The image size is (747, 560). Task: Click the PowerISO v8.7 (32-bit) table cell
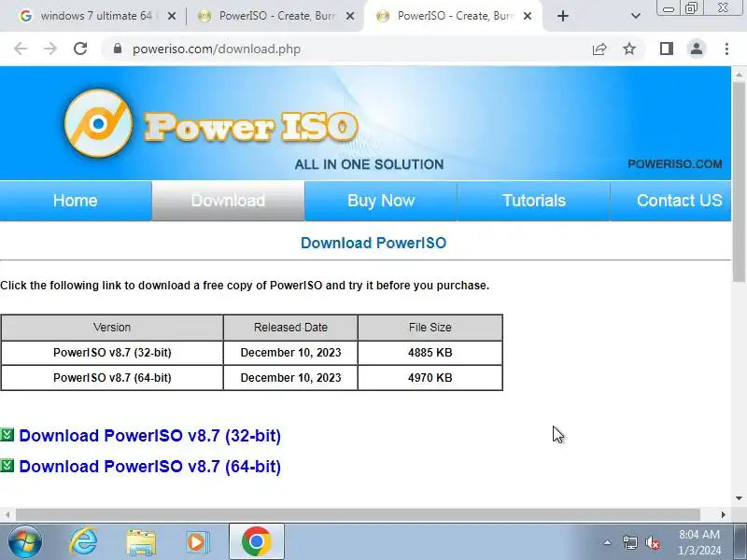(x=112, y=353)
